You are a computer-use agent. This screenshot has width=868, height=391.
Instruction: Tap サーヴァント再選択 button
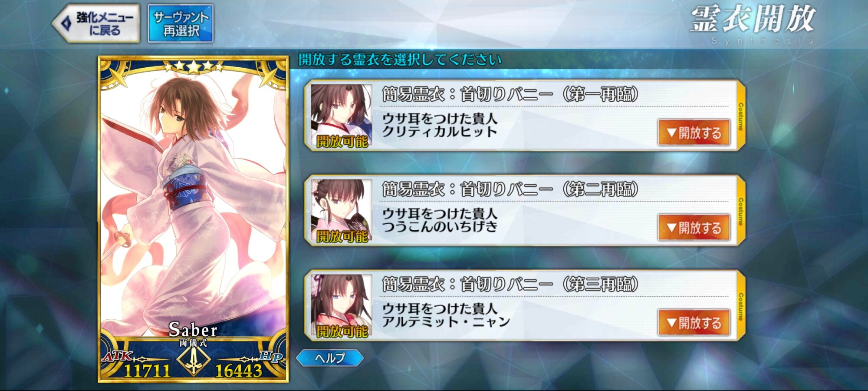pos(181,24)
